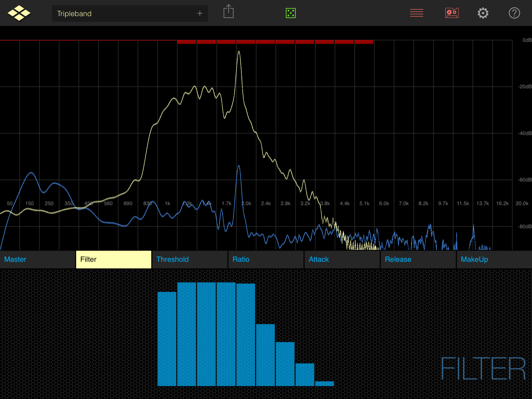Select the Release tab
532x399 pixels.
(x=418, y=260)
